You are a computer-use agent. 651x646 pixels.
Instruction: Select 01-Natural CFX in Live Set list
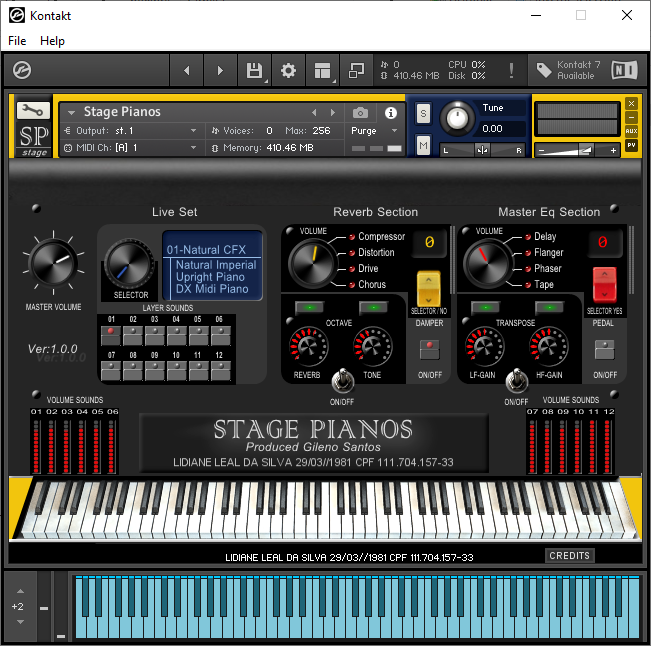[x=206, y=250]
